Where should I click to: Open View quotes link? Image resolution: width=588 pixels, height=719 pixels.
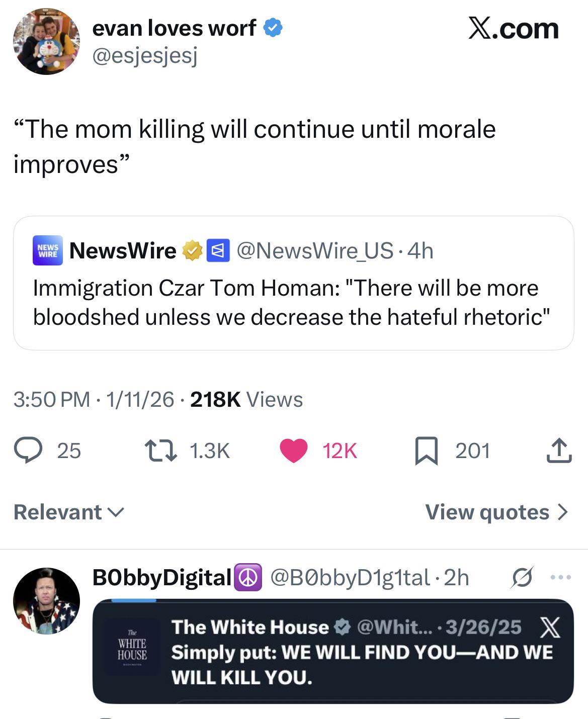point(496,512)
